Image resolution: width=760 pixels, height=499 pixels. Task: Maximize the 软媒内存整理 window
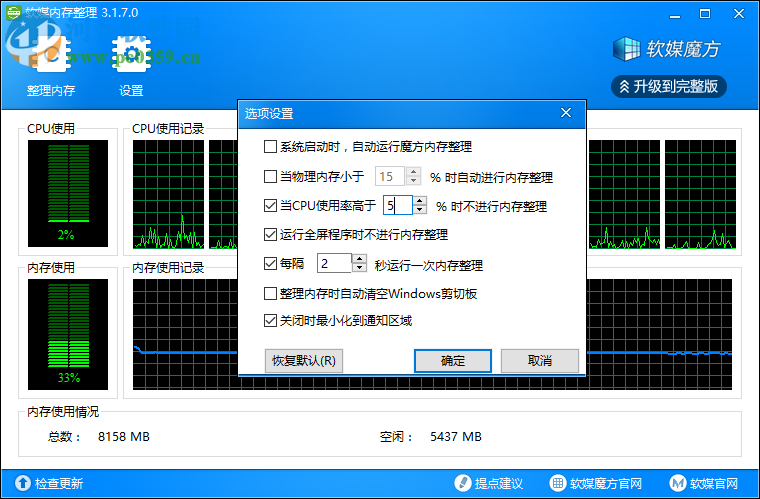705,14
